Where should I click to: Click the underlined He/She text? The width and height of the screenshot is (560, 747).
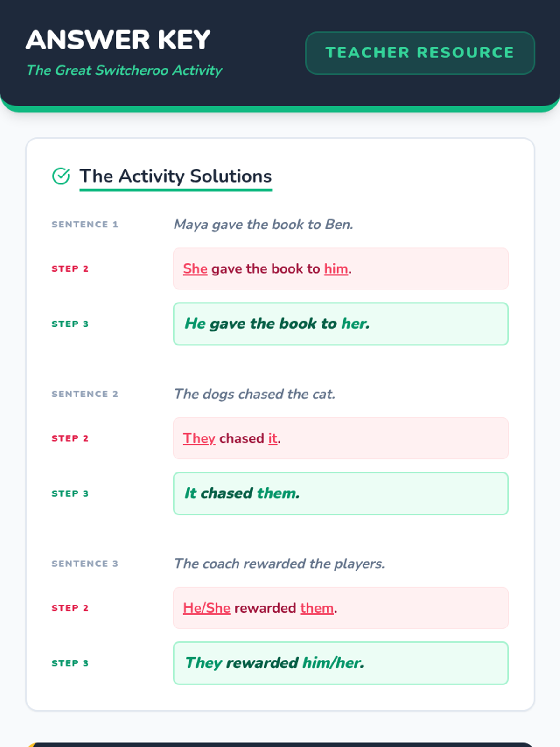(x=207, y=608)
